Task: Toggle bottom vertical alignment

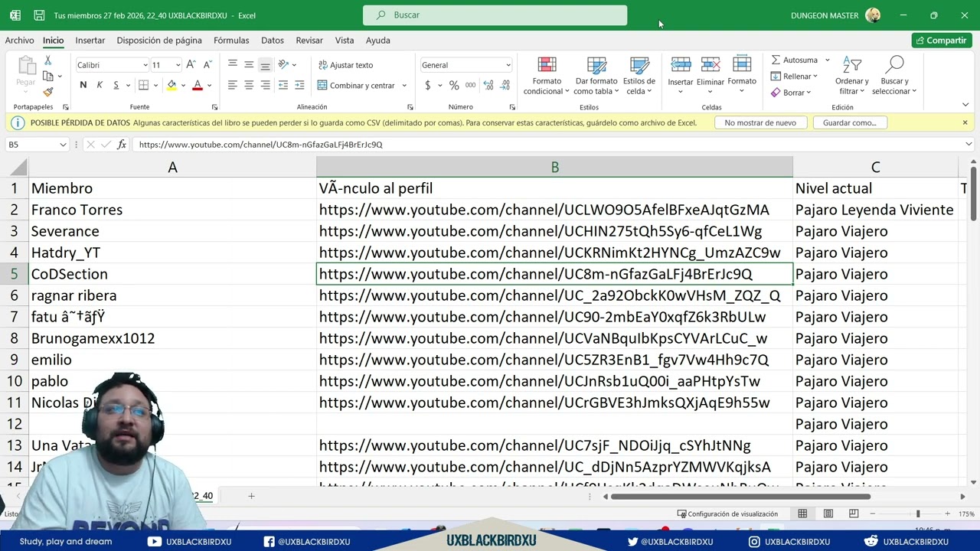Action: pyautogui.click(x=265, y=65)
